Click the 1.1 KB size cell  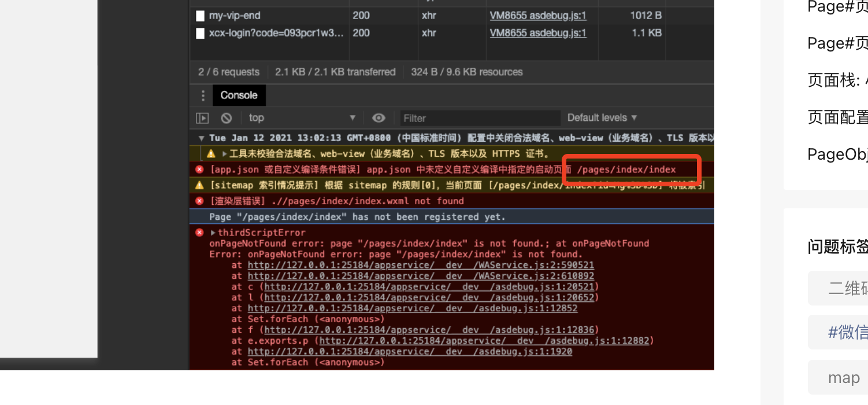647,33
